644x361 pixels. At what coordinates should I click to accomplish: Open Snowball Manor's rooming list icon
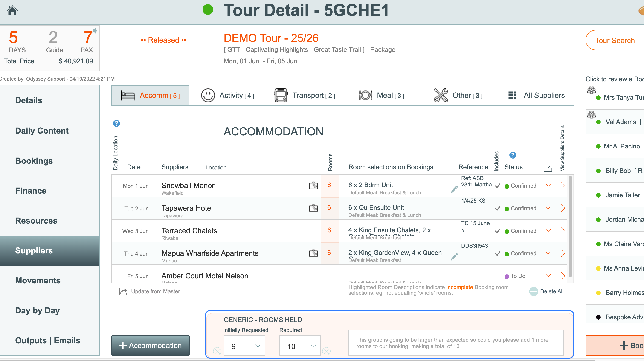tap(313, 186)
